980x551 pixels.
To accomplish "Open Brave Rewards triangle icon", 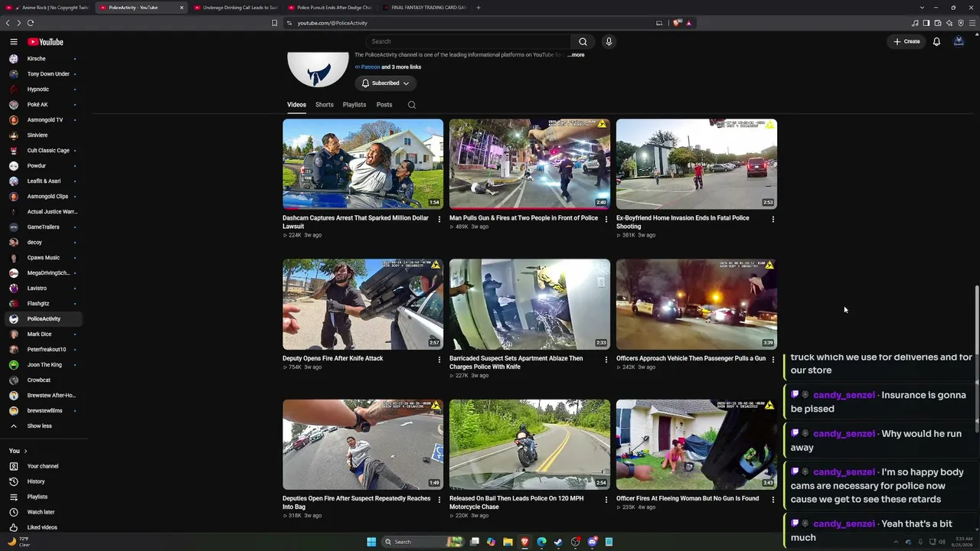I will [x=688, y=23].
